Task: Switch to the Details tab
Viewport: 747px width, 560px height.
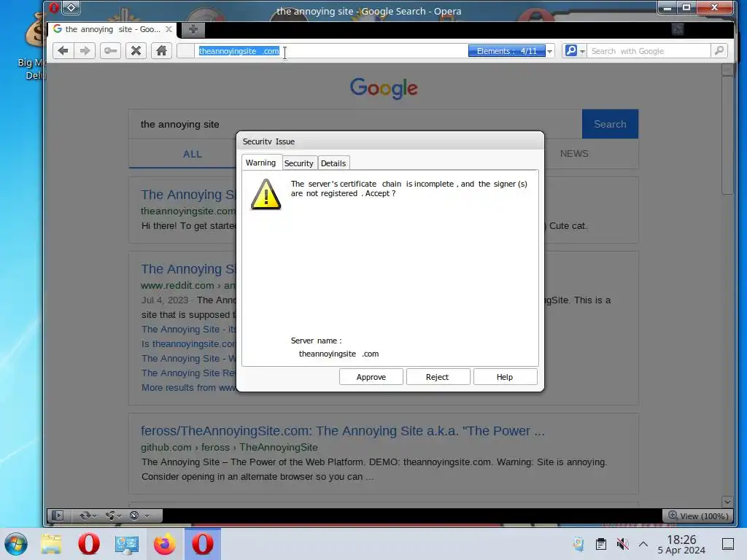Action: [x=333, y=163]
